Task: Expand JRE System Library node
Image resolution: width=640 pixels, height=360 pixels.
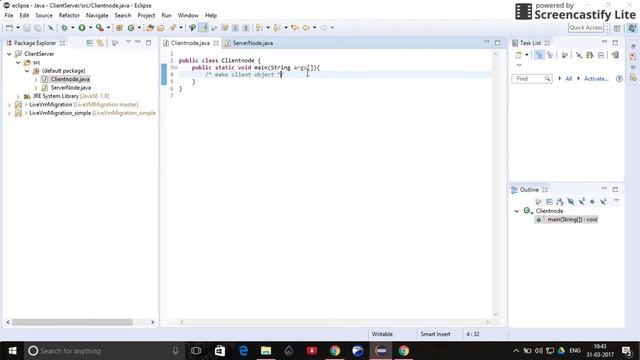Action: tap(18, 96)
